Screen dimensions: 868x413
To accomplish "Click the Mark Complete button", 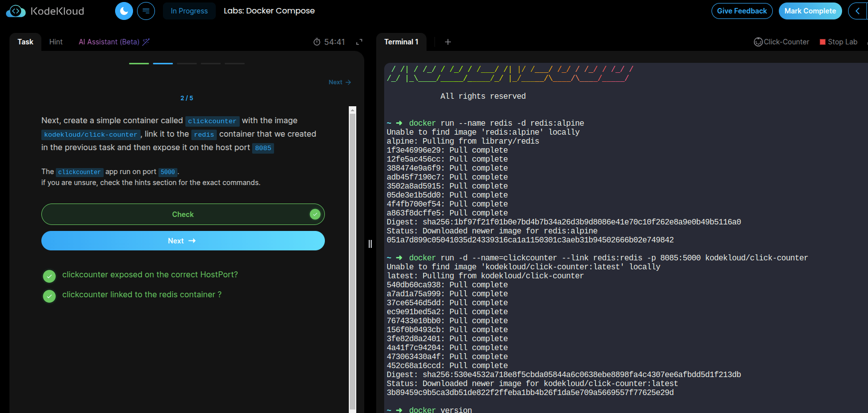I will (x=810, y=11).
